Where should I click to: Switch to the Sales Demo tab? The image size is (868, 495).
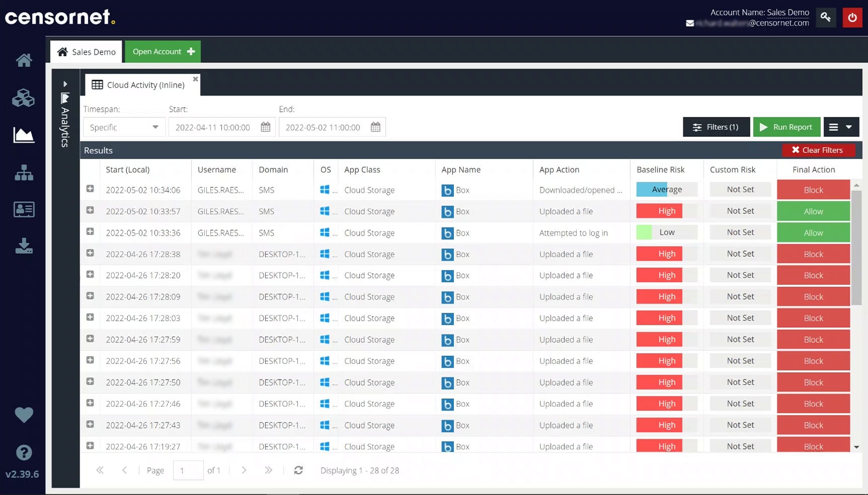click(x=87, y=52)
